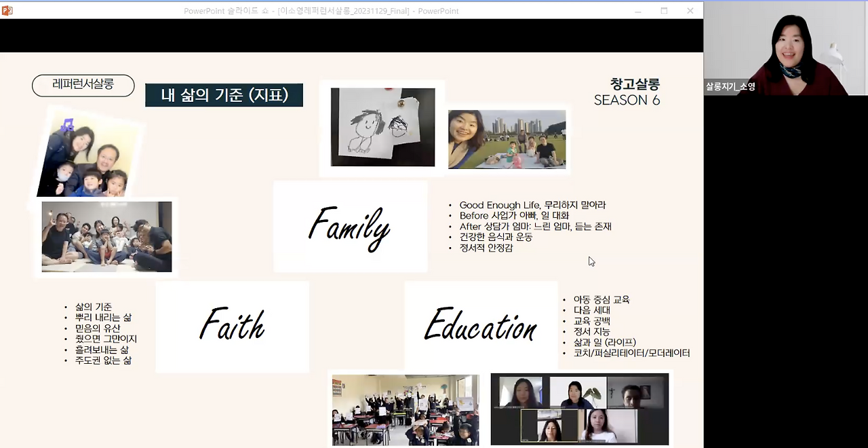Screen dimensions: 868x448
Task: Select the classroom students photo
Action: click(406, 410)
